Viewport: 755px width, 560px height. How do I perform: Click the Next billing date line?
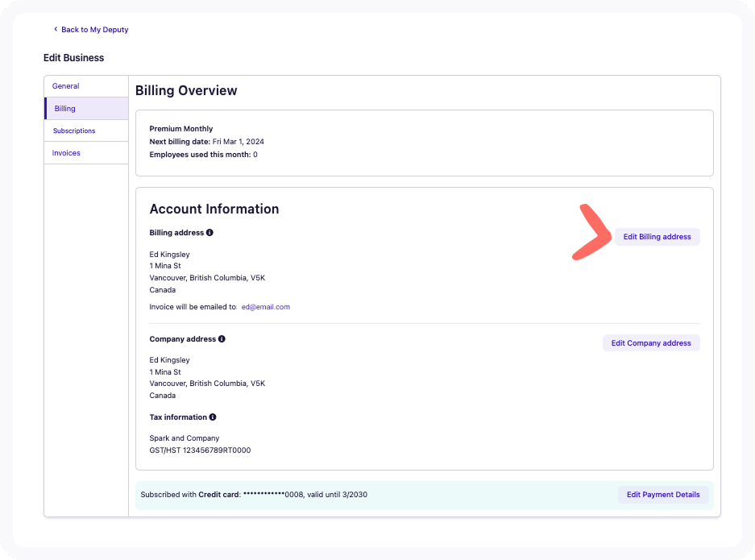pos(206,142)
